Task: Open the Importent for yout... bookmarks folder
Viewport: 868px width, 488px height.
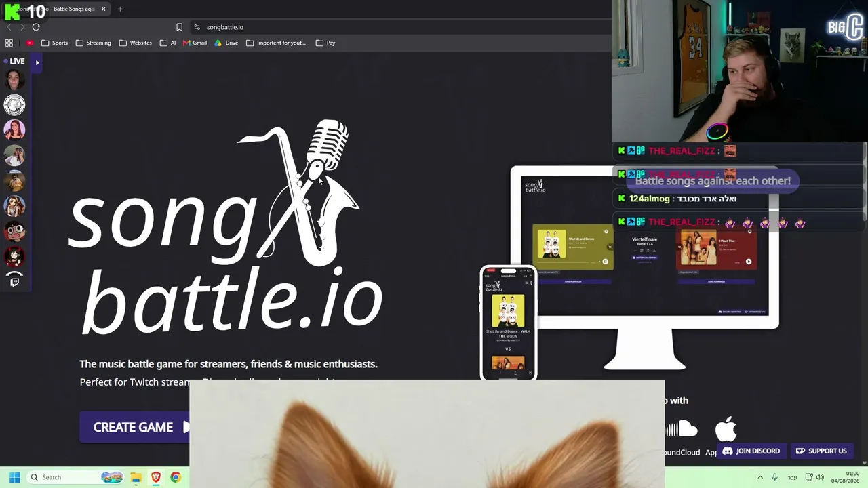Action: pyautogui.click(x=275, y=43)
